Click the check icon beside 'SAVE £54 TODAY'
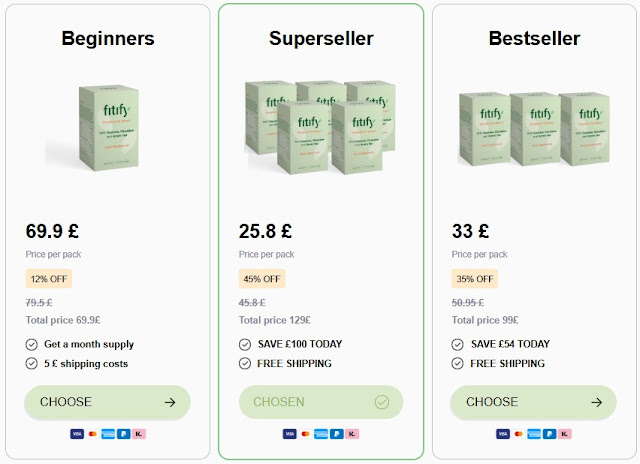The width and height of the screenshot is (640, 464). point(458,344)
